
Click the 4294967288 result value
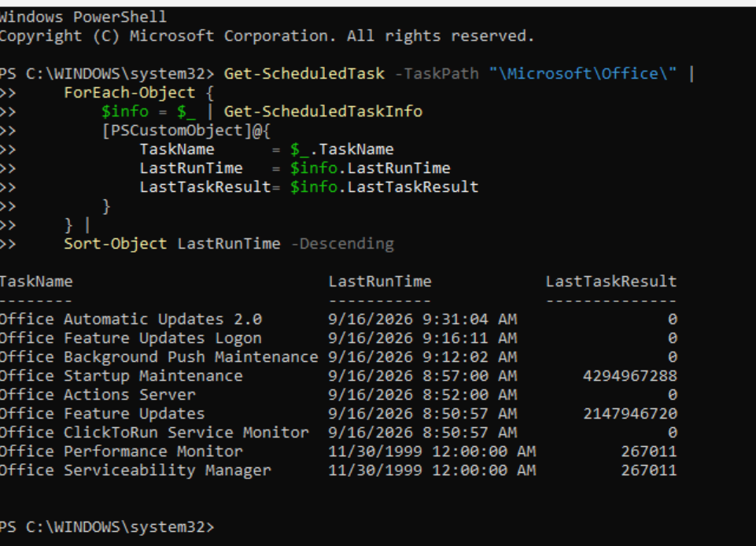(629, 376)
